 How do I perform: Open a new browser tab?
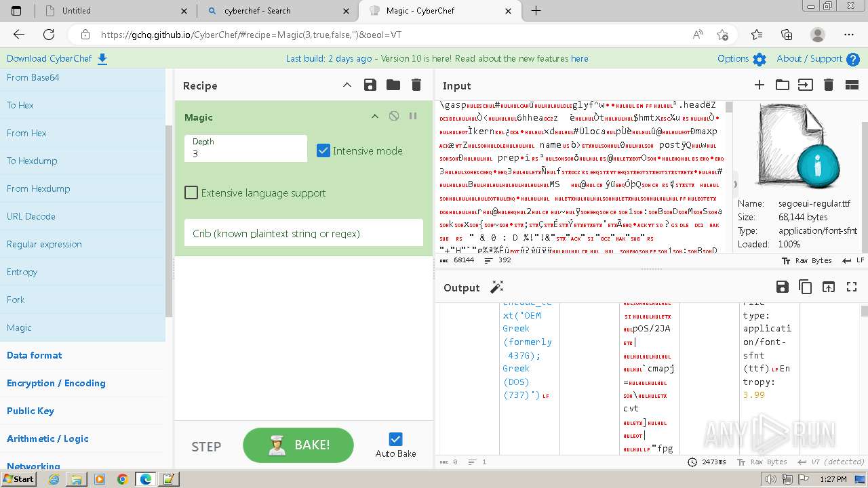pyautogui.click(x=536, y=11)
